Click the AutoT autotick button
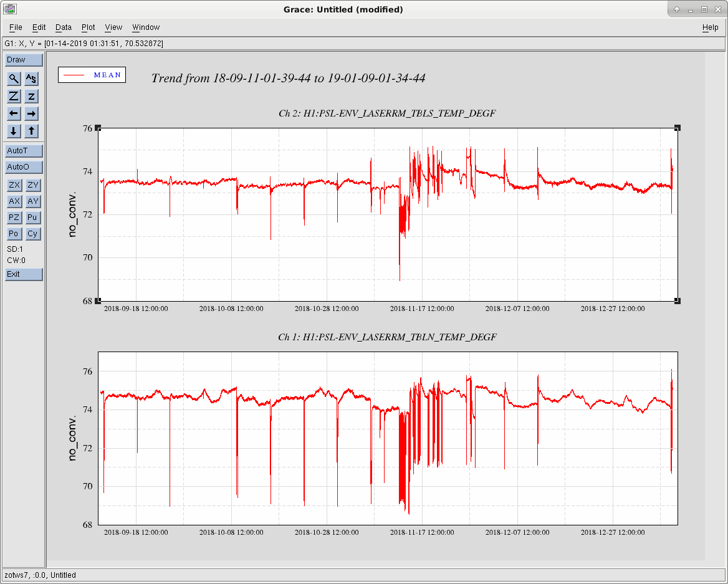Screen dimensions: 728x584 (24, 151)
